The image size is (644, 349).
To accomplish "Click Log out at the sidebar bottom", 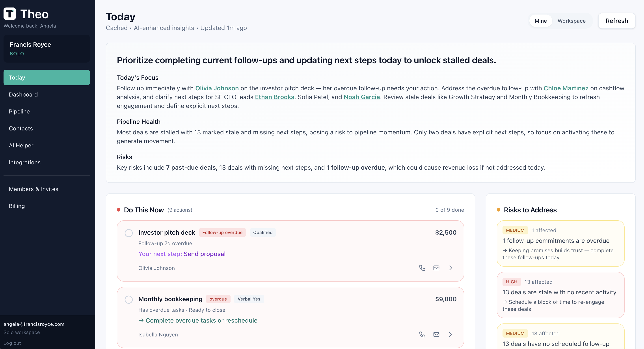I will coord(12,343).
